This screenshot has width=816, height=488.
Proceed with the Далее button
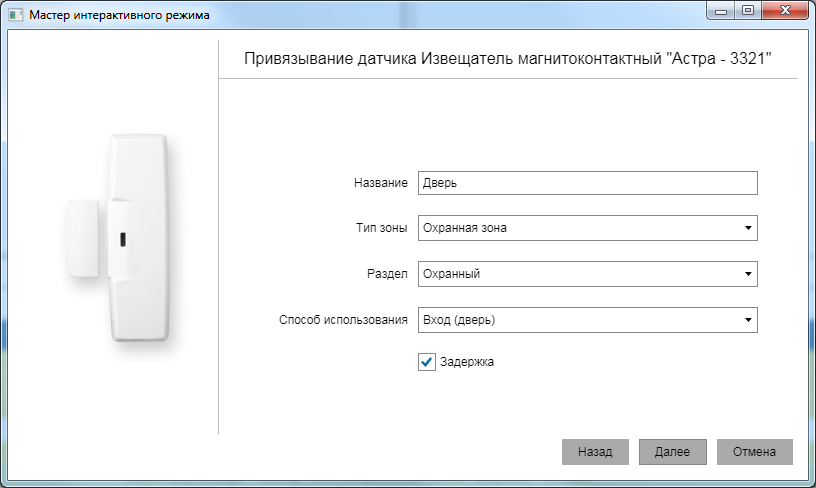(672, 452)
